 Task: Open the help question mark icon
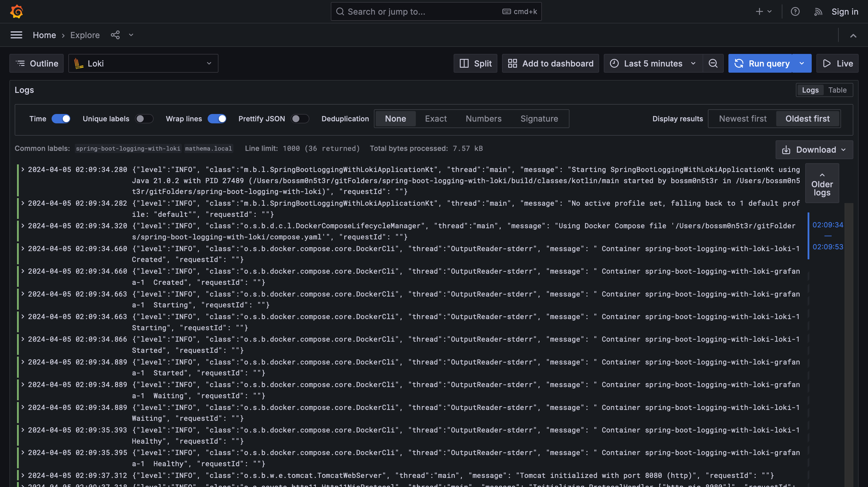(x=795, y=11)
